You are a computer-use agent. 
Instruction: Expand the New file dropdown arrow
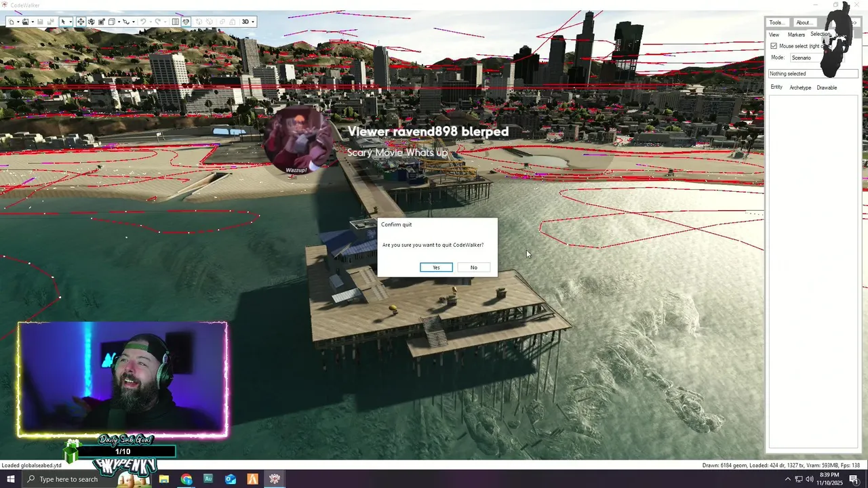(x=18, y=22)
